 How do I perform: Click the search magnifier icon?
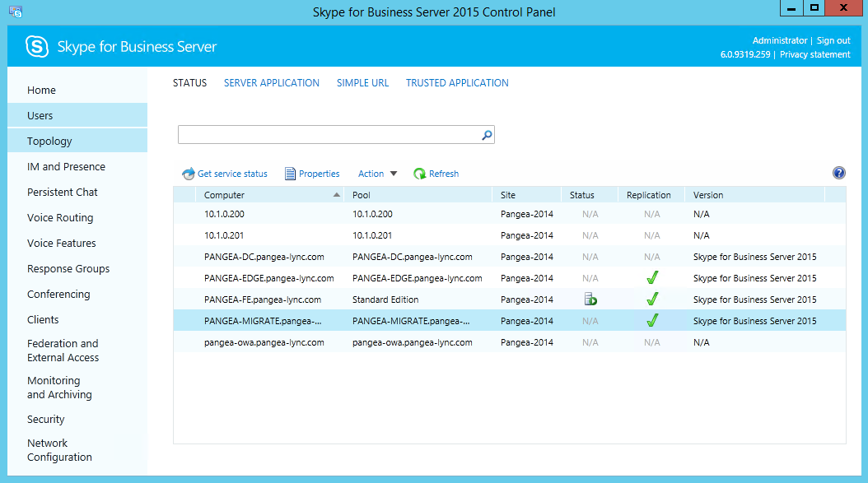(487, 135)
